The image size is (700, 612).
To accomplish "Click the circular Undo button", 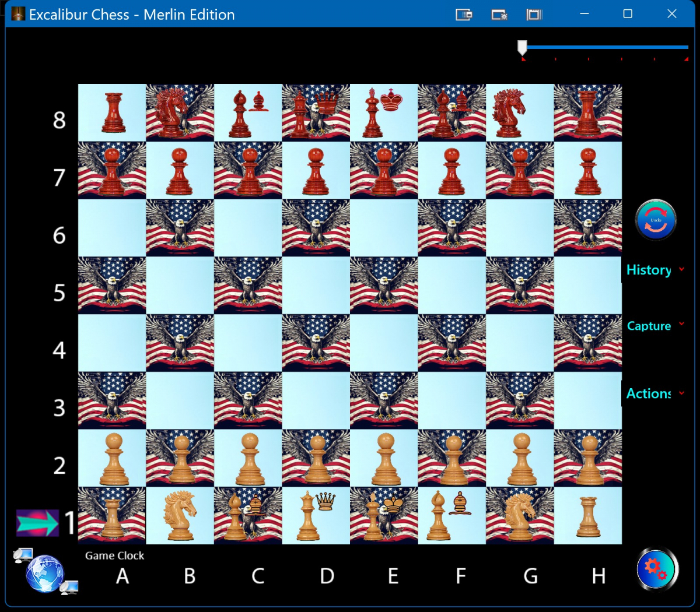I will 656,220.
